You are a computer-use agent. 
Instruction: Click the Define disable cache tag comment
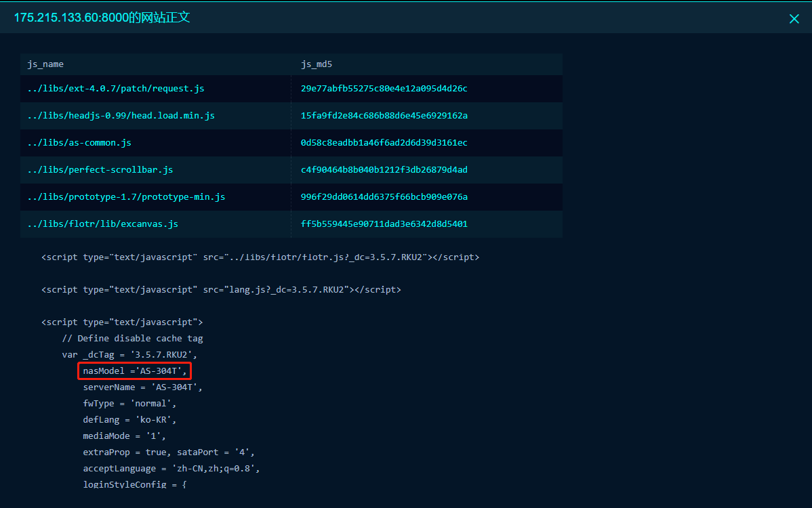click(x=133, y=338)
